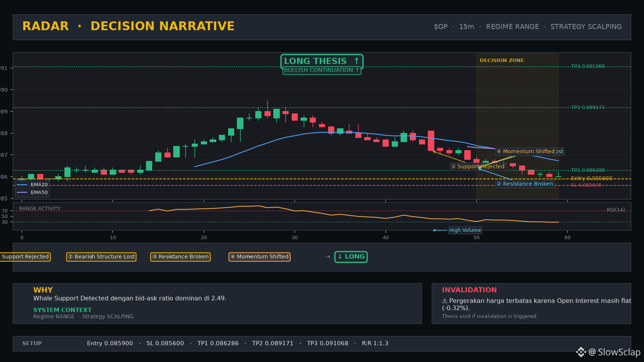The height and width of the screenshot is (362, 644).
Task: Click TP3 0.091068 in the SETUP bar
Action: coord(328,343)
